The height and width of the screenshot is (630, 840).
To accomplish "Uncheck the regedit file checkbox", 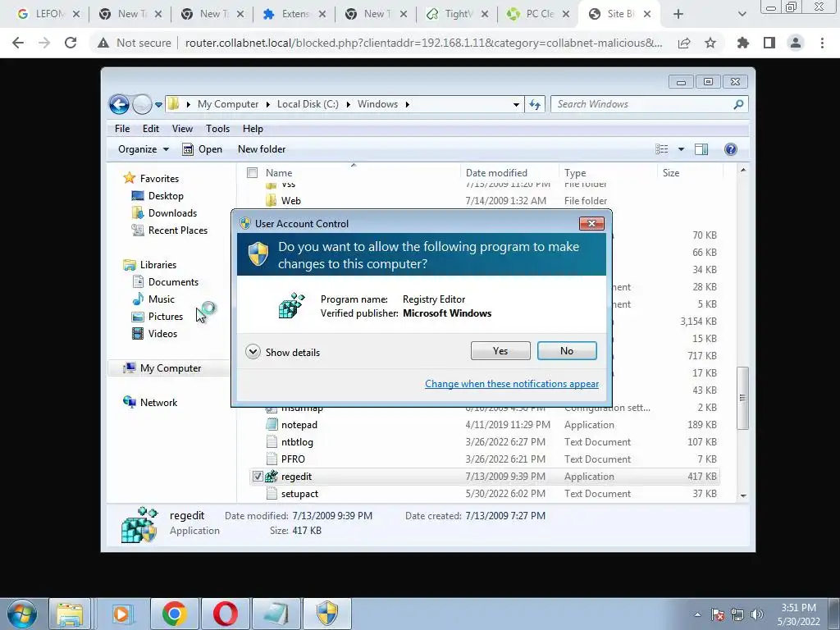I will pyautogui.click(x=258, y=477).
